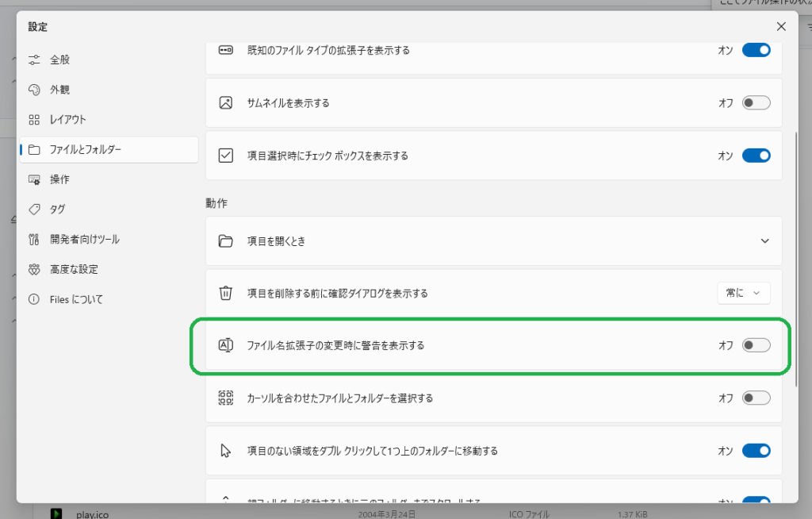Close the 設定 dialog
Image resolution: width=812 pixels, height=519 pixels.
click(781, 26)
